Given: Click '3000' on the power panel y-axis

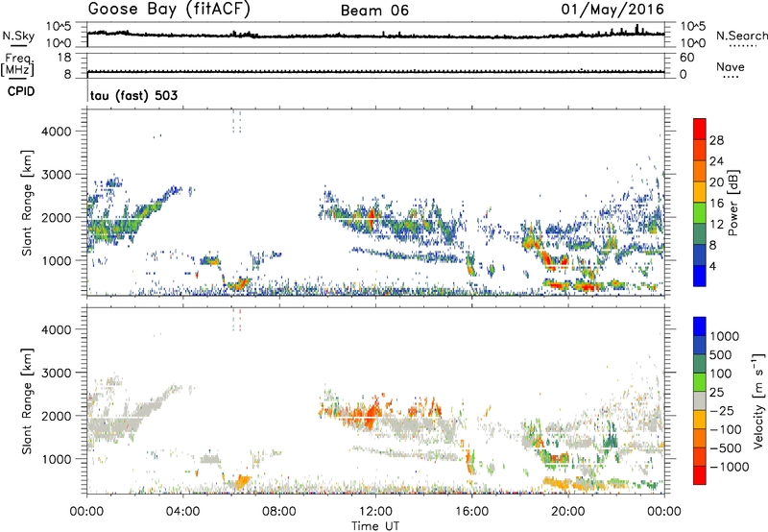Looking at the screenshot, I should click(x=57, y=175).
